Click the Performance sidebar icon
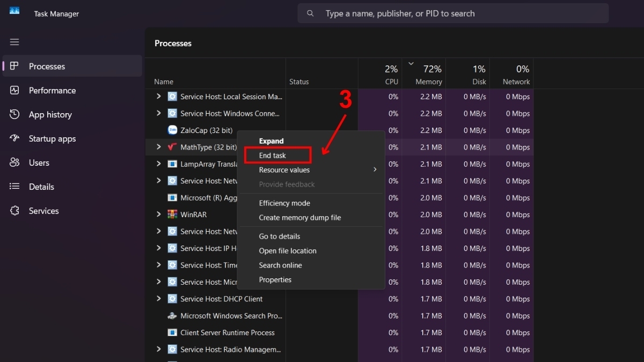This screenshot has height=362, width=644. pos(14,90)
